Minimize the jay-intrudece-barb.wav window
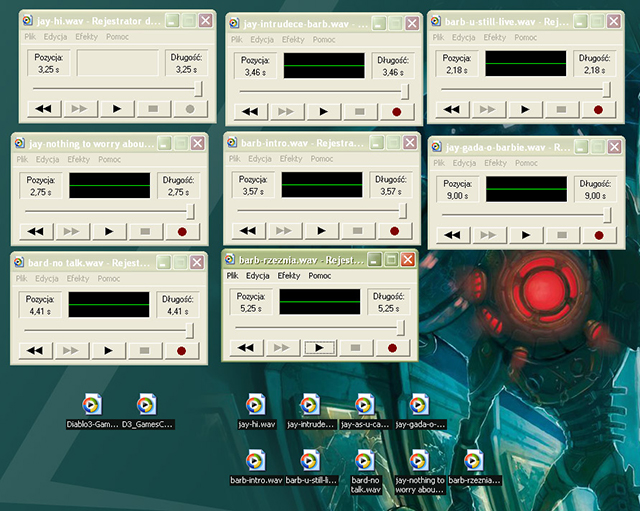 coord(379,23)
